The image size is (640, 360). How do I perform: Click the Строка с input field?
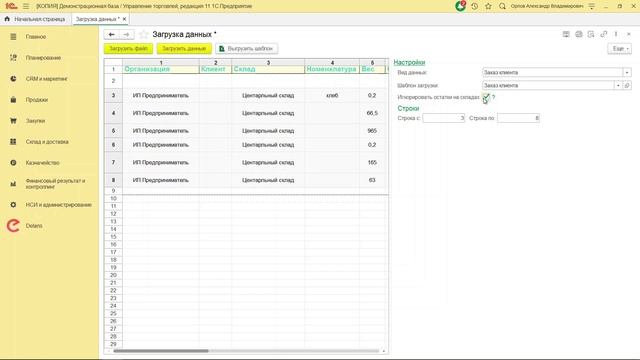coord(444,118)
